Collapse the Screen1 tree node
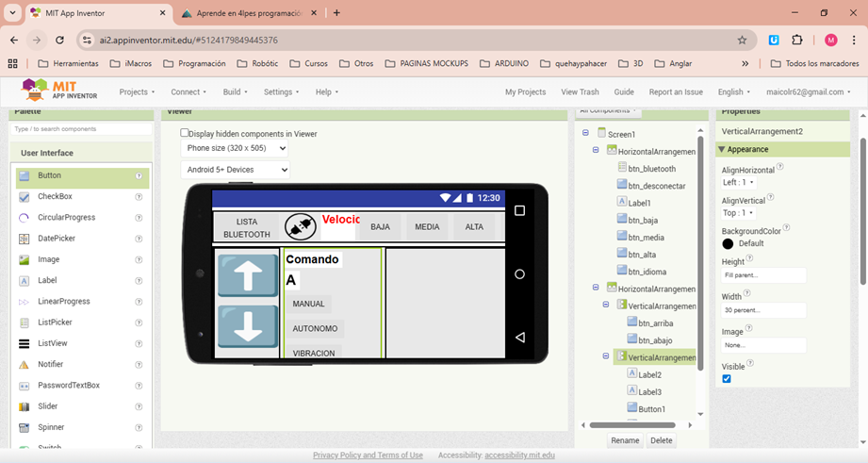 pos(586,134)
